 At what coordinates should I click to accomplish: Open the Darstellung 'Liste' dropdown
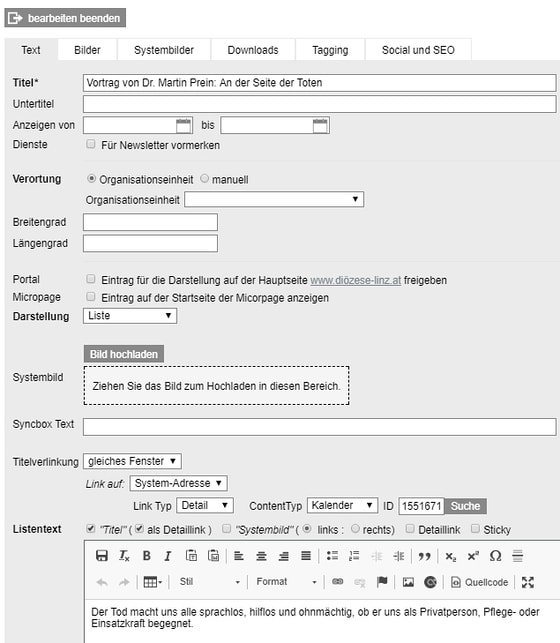[130, 316]
